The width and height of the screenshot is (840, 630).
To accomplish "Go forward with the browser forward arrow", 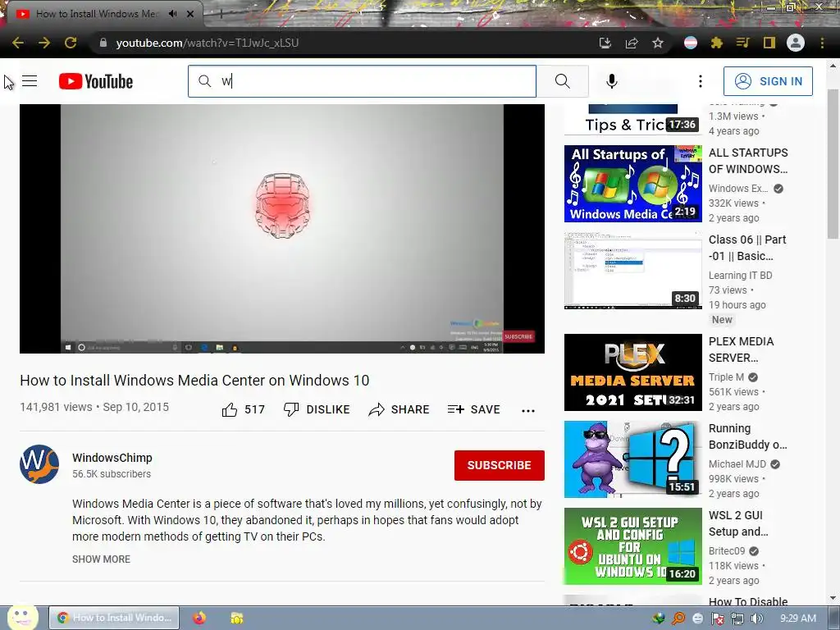I will (x=44, y=43).
